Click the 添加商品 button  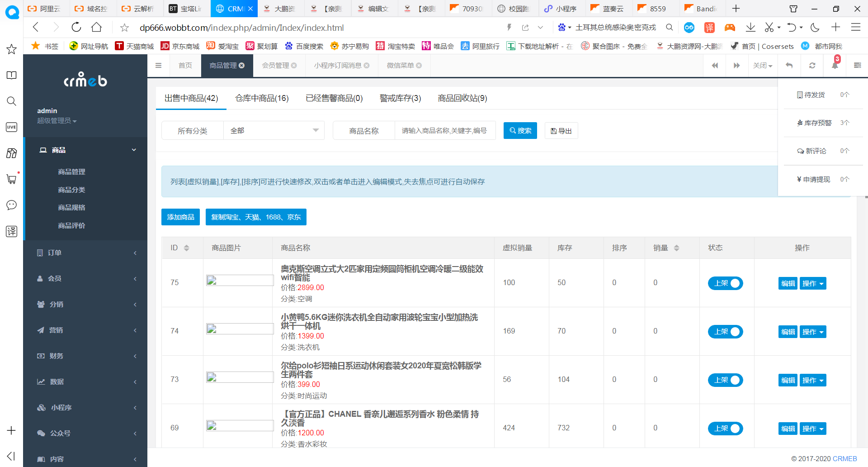180,217
